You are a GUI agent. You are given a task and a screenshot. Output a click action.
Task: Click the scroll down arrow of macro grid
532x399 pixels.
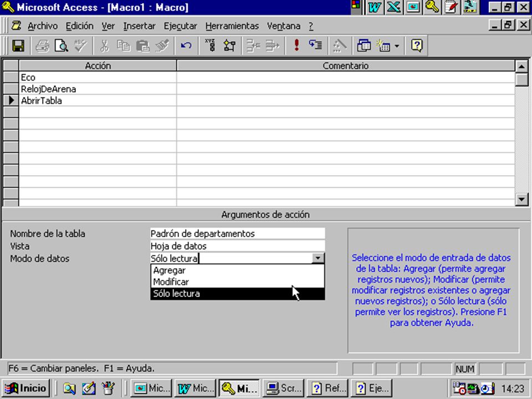pyautogui.click(x=522, y=199)
